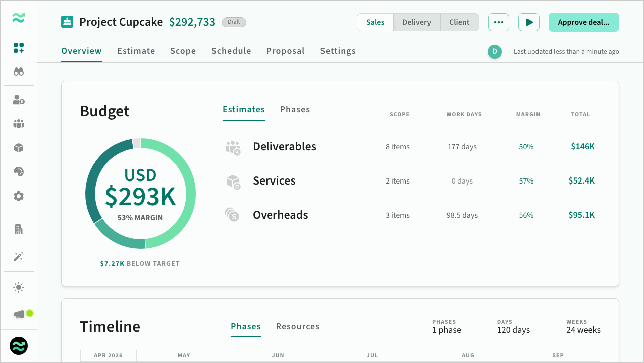Image resolution: width=644 pixels, height=363 pixels.
Task: Open the Approve deal... button
Action: tap(583, 22)
